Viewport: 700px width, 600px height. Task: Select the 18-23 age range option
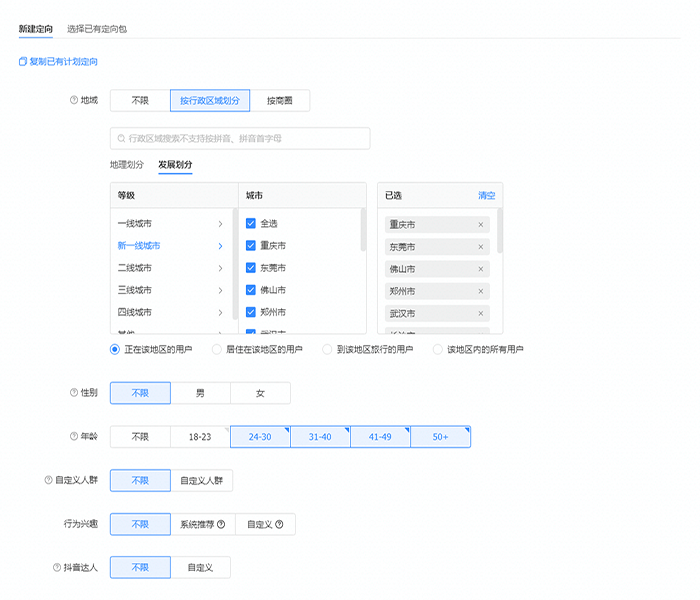tap(200, 437)
